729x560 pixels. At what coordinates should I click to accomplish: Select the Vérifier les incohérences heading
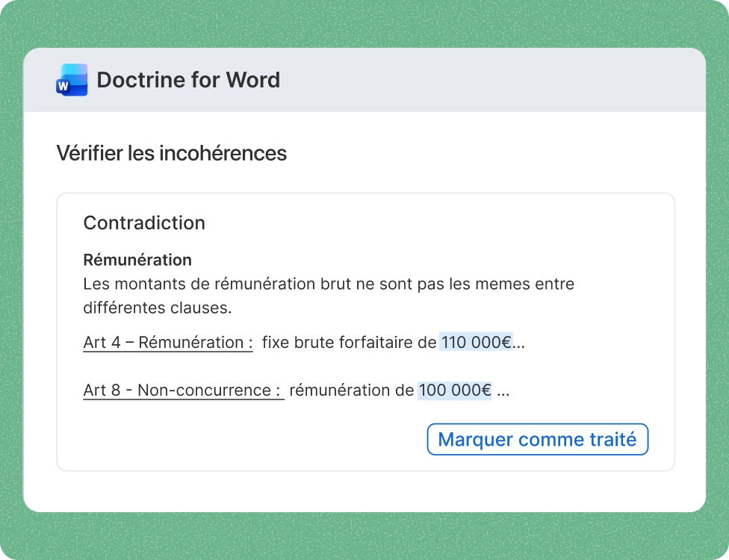pos(171,153)
